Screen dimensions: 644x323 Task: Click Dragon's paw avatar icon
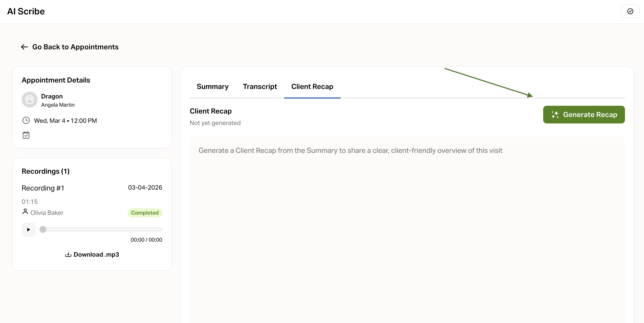(29, 100)
